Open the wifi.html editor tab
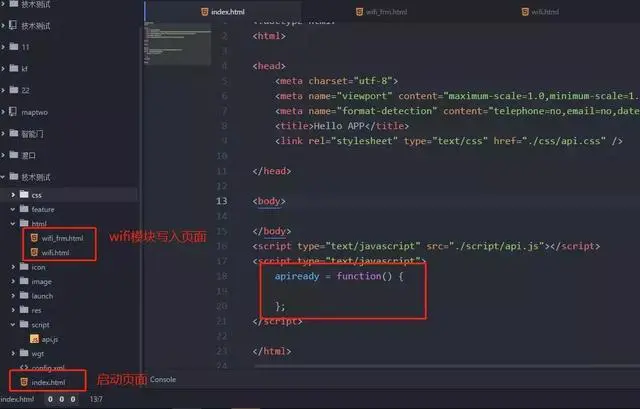 coord(540,12)
